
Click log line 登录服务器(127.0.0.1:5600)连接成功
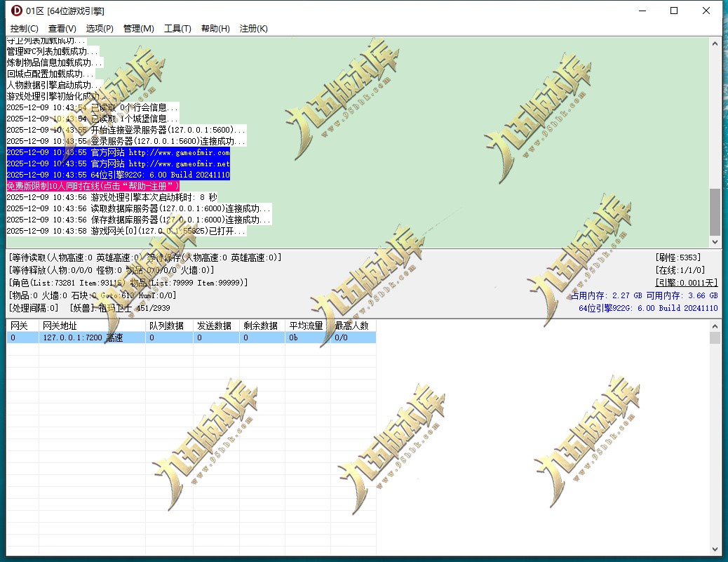[x=126, y=141]
